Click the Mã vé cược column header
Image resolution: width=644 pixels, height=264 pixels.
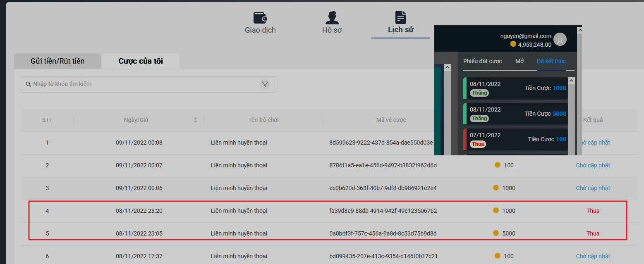point(391,120)
